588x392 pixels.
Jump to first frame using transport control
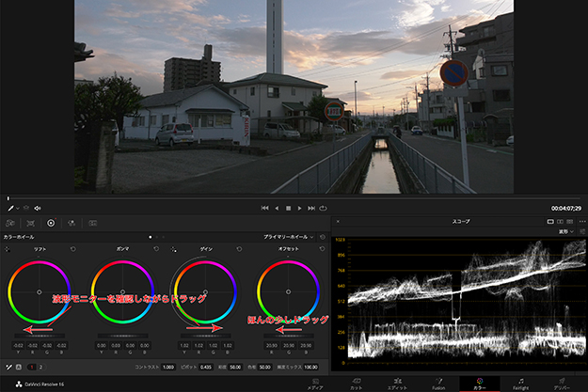(264, 207)
